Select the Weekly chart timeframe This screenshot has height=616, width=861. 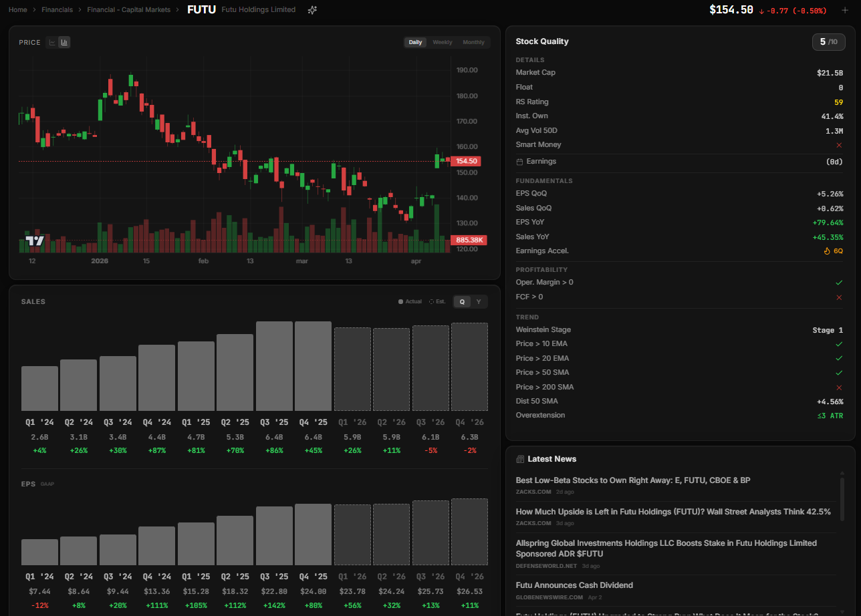pyautogui.click(x=443, y=42)
